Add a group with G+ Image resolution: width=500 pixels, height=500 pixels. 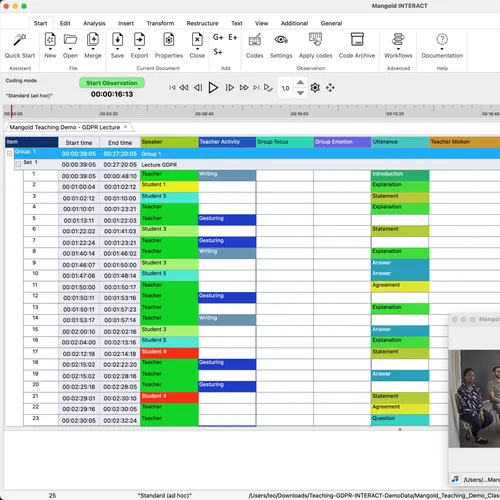click(x=218, y=37)
